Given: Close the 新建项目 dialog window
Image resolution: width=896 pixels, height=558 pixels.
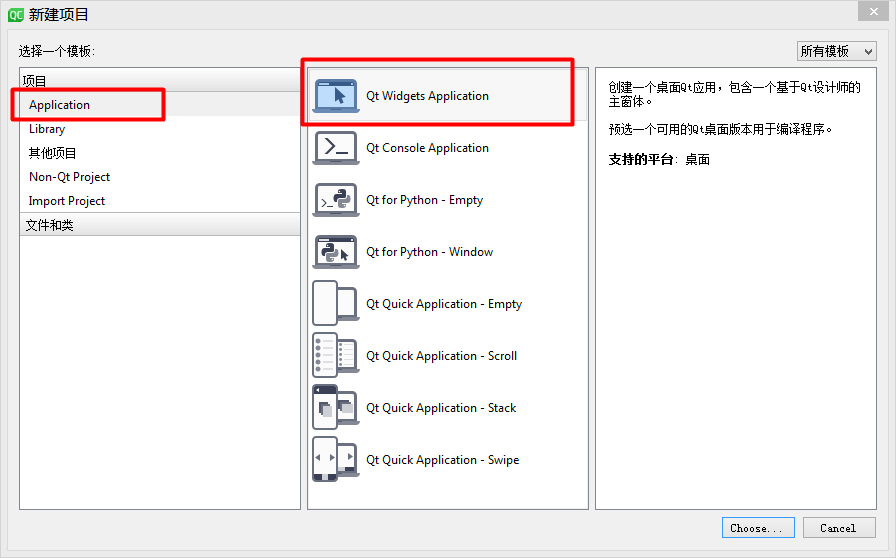Looking at the screenshot, I should (874, 11).
